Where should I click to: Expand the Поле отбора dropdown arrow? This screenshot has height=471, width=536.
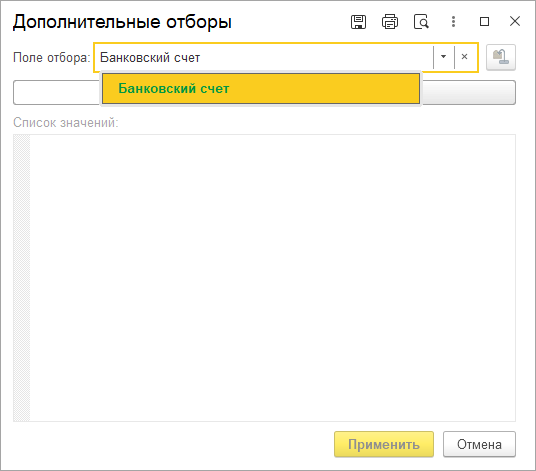tap(443, 57)
